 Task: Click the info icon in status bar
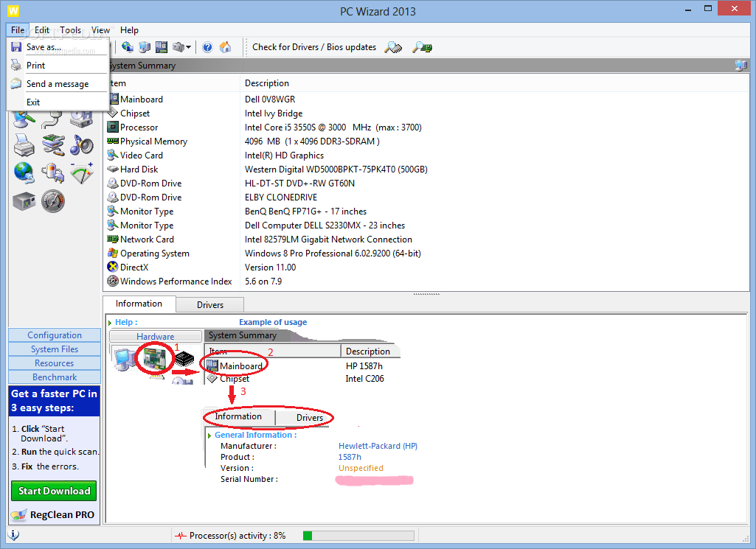[13, 534]
